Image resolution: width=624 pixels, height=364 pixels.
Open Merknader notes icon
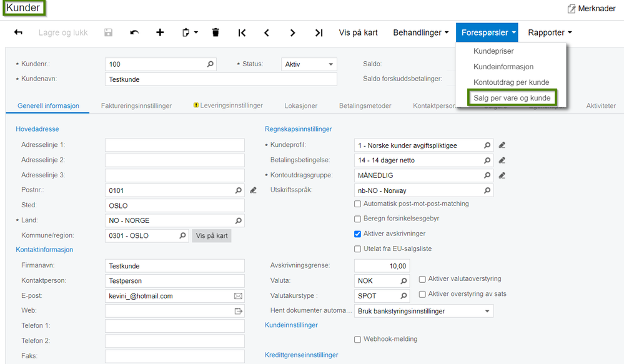[x=572, y=9]
